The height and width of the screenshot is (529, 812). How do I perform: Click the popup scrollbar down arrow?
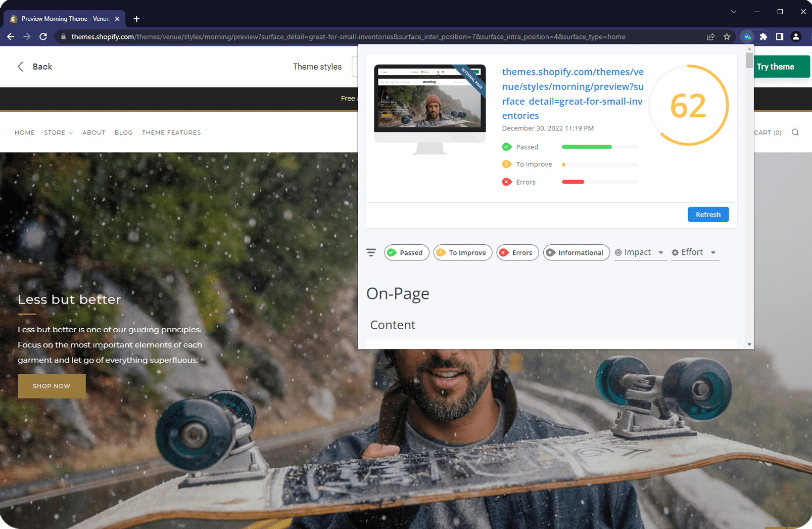[749, 344]
